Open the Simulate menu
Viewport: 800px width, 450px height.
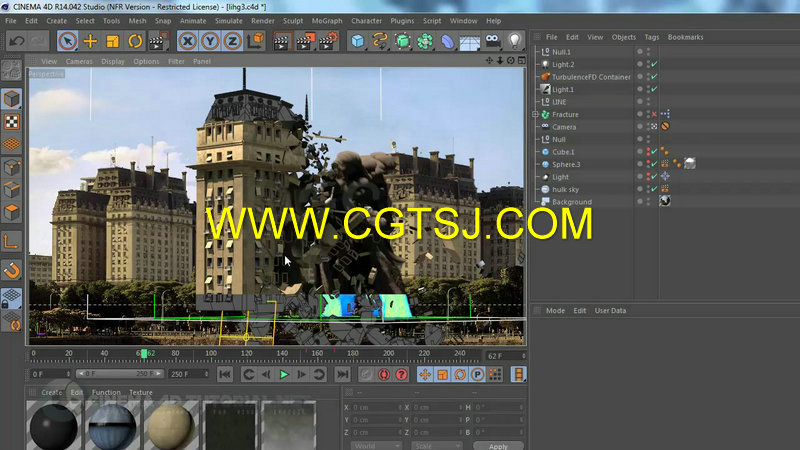click(x=228, y=21)
